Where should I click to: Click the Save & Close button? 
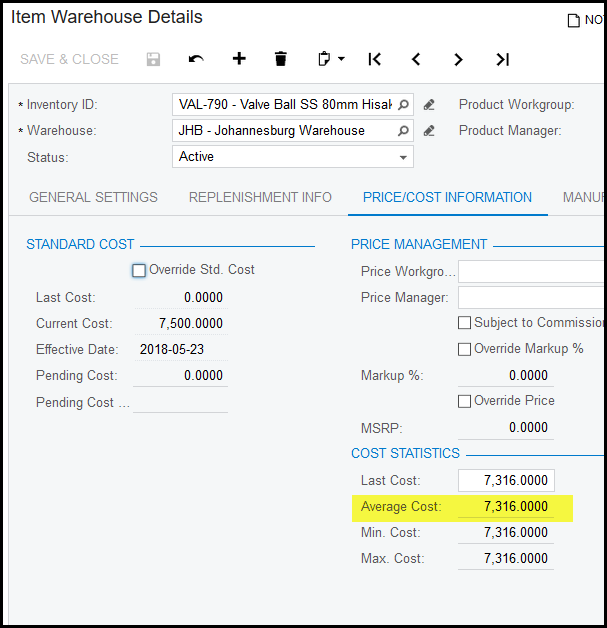(x=69, y=59)
